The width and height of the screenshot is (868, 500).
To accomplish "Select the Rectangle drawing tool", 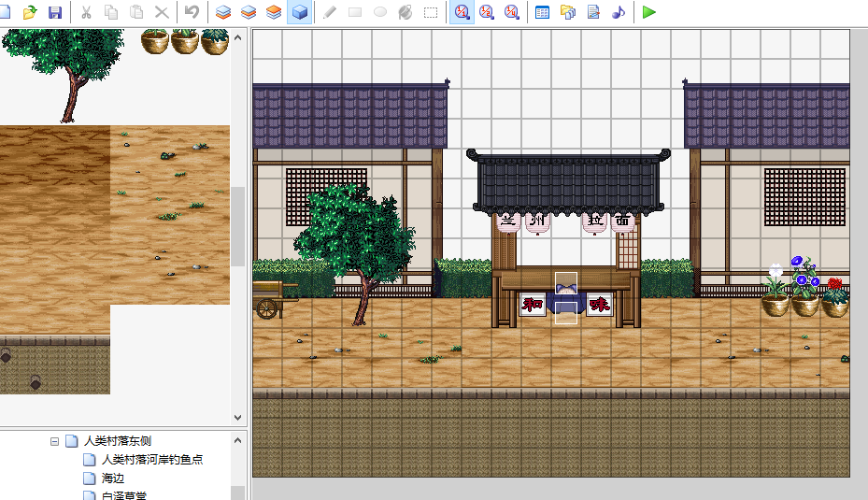I will [x=355, y=11].
